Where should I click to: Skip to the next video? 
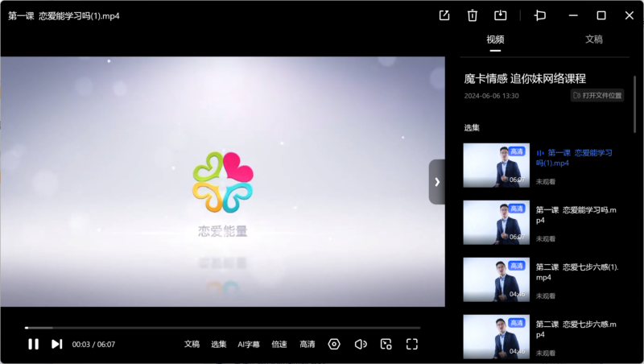[57, 344]
